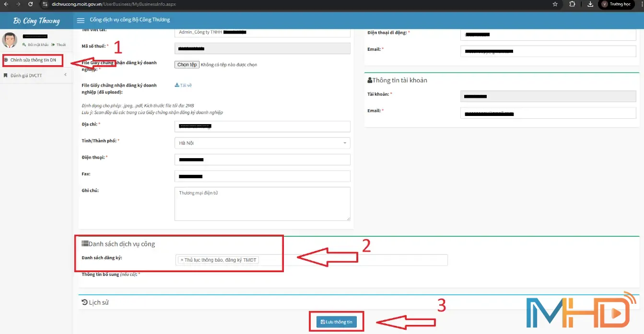Click the browser back arrow
The image size is (644, 334).
click(x=5, y=4)
